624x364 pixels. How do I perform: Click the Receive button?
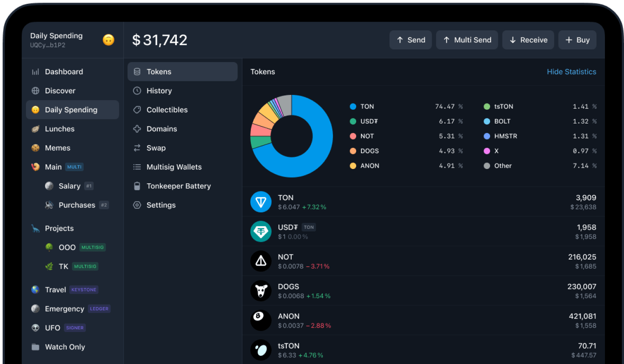pos(528,40)
